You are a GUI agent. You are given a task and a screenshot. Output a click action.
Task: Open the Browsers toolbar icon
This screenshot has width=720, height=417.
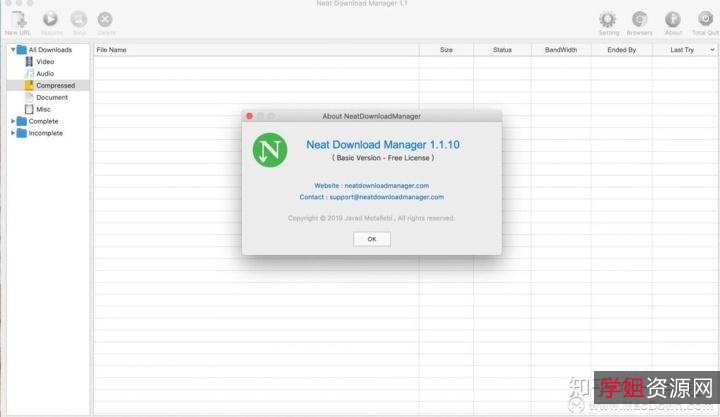(x=639, y=19)
